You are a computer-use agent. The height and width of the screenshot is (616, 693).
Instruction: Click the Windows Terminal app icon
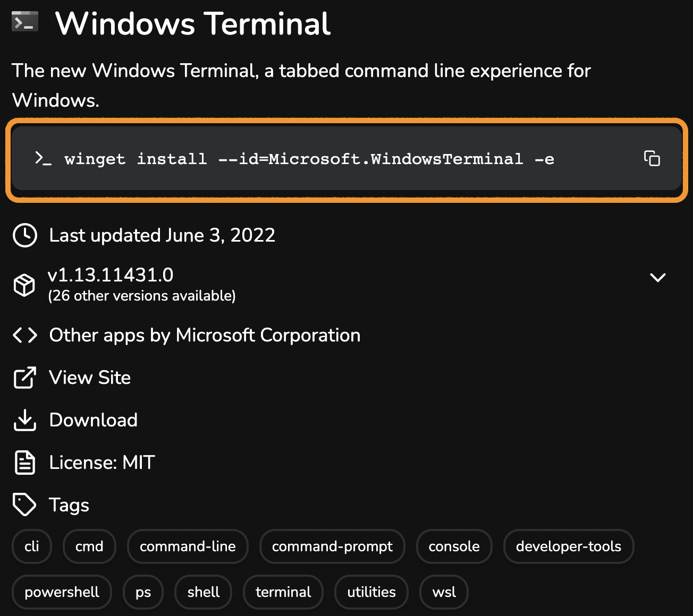(x=25, y=22)
